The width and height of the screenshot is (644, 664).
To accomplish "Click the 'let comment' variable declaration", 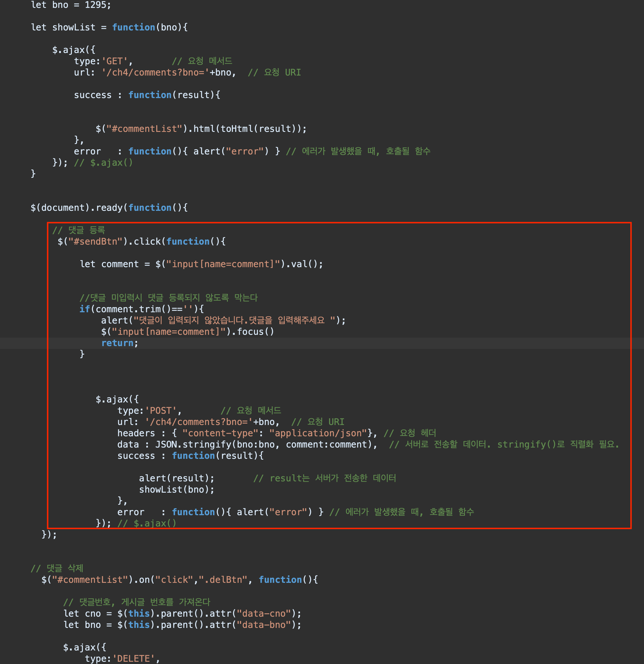I will point(109,264).
